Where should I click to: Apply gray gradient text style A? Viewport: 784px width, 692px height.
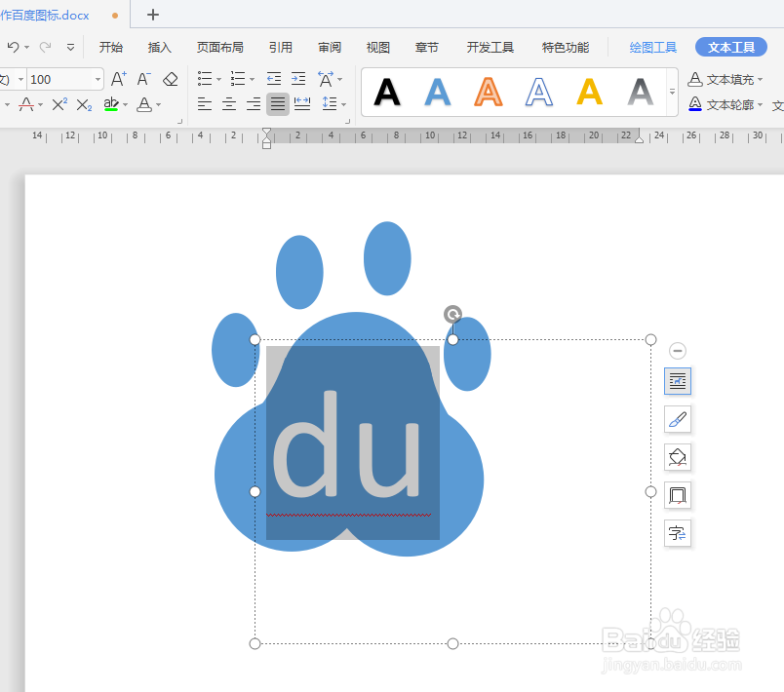click(641, 93)
